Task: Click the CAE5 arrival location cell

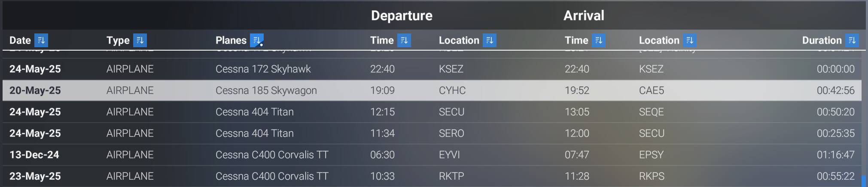Action: [x=651, y=90]
